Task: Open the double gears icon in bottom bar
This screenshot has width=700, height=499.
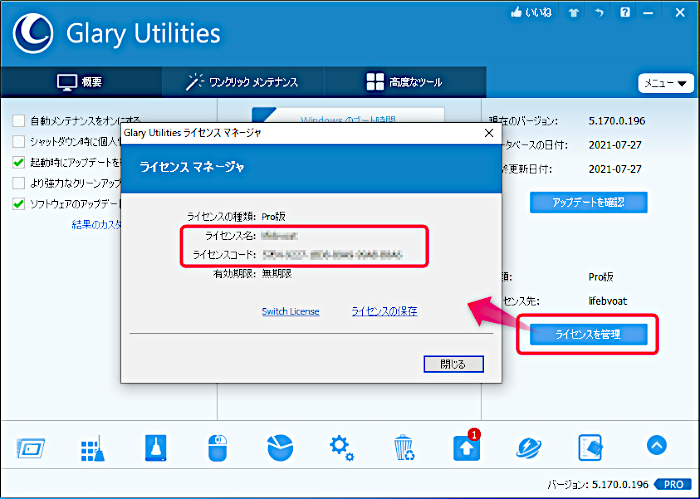Action: coord(342,448)
